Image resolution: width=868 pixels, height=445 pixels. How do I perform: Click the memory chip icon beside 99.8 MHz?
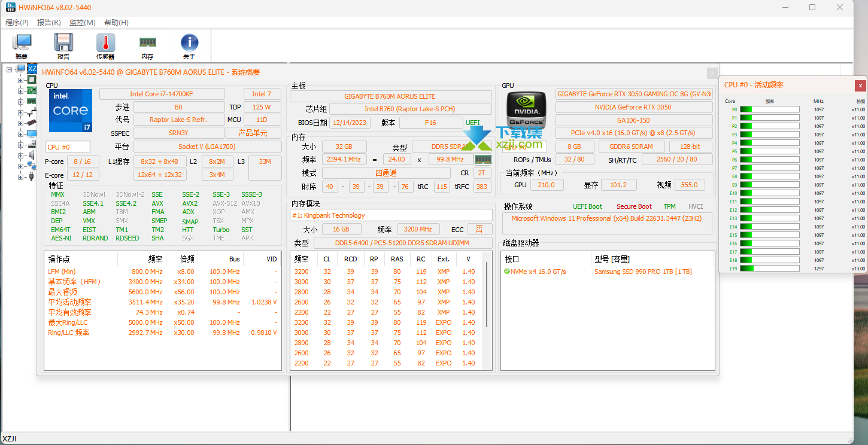click(482, 160)
